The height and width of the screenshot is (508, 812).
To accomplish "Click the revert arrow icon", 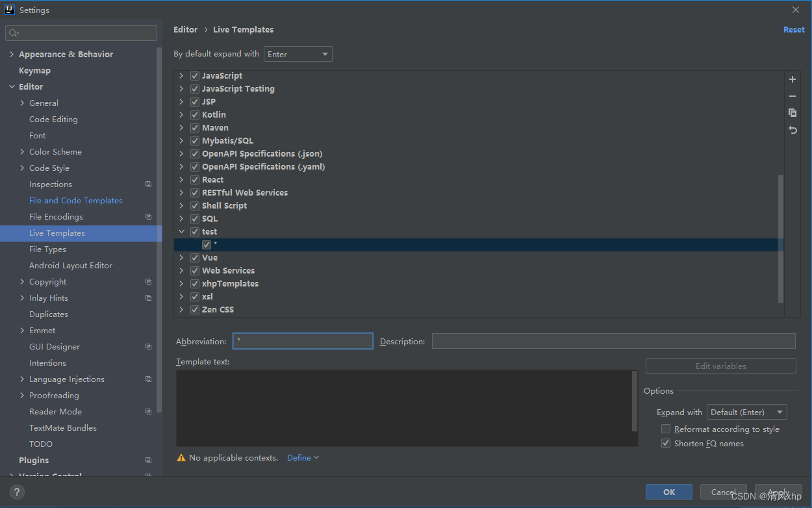I will (x=792, y=130).
